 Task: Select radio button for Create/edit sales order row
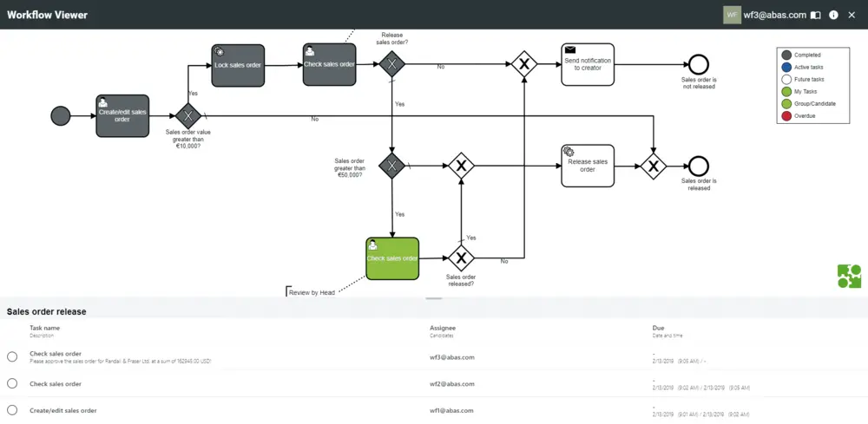tap(12, 409)
